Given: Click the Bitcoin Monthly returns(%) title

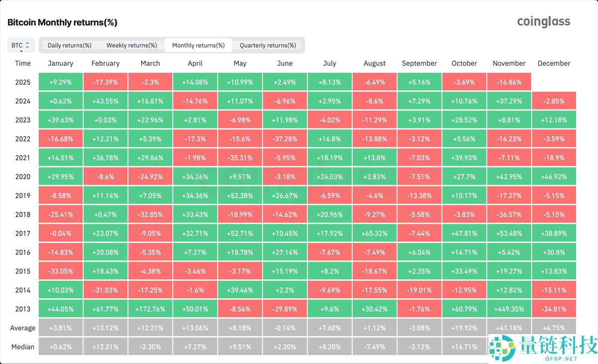Looking at the screenshot, I should coord(62,22).
